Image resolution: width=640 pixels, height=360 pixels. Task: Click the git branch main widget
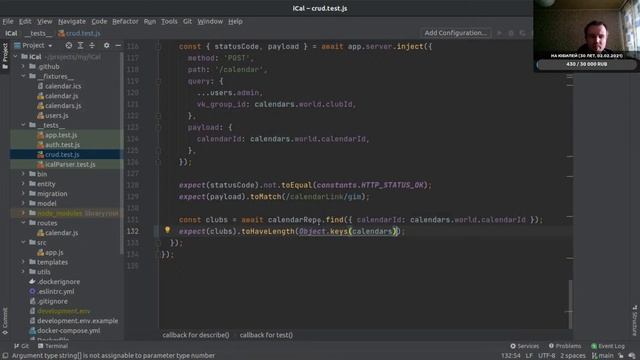[x=603, y=356]
